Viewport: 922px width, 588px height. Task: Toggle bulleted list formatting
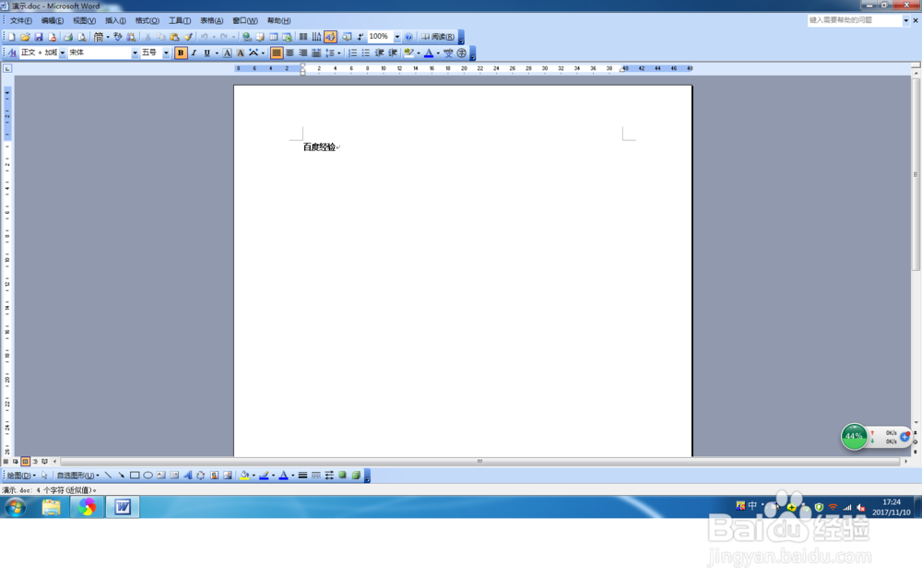click(366, 53)
